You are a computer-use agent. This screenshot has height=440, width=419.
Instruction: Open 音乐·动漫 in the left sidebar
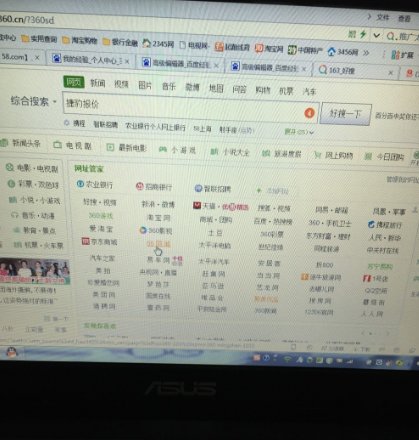(33, 216)
